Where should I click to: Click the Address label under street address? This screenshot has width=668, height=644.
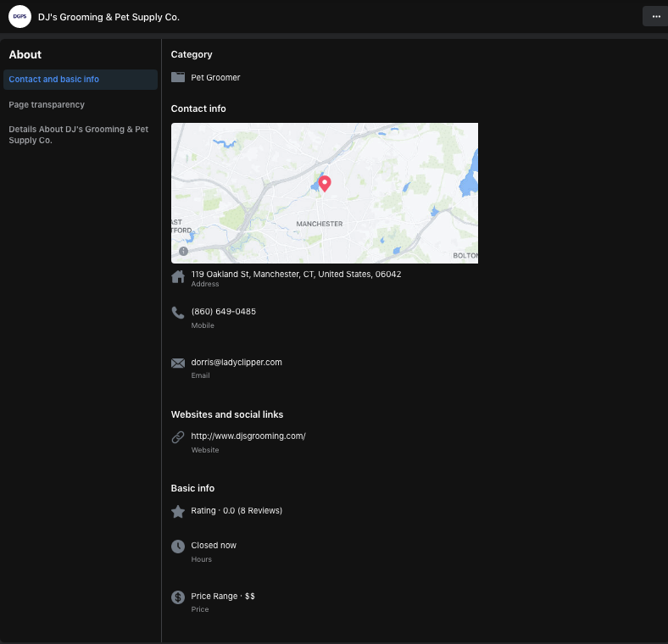click(205, 284)
